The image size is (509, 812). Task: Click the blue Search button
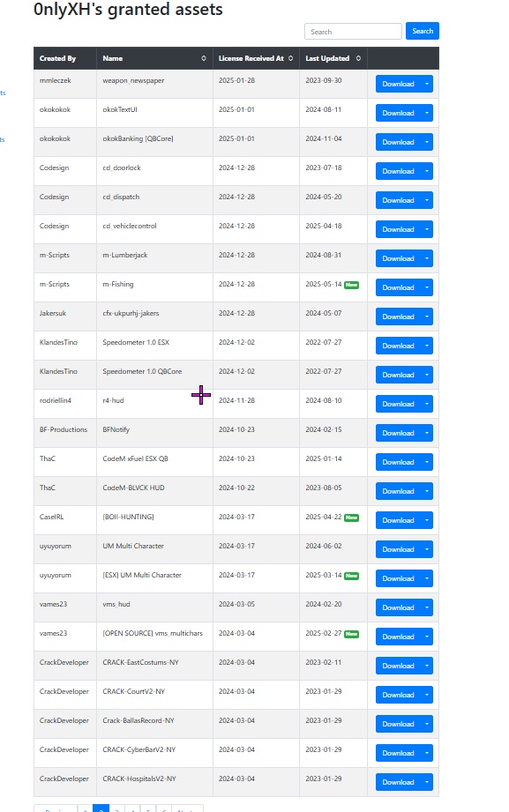click(423, 31)
